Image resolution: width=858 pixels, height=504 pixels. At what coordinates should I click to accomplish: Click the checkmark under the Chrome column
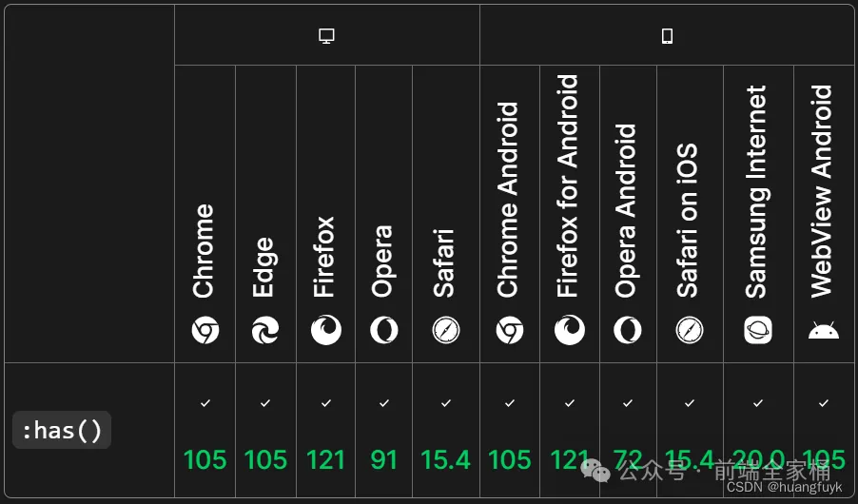(x=205, y=403)
